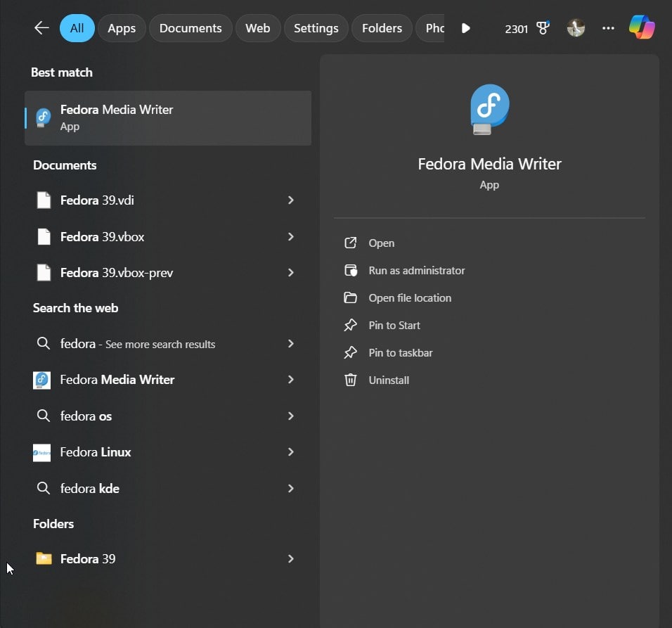The width and height of the screenshot is (672, 628).
Task: Click the Pin to Start pin icon
Action: point(351,326)
